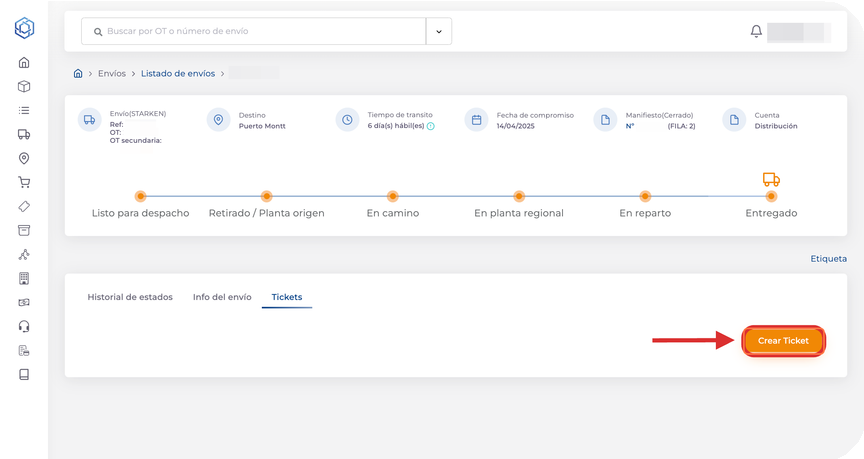
Task: Select the location pin sidebar icon
Action: click(x=24, y=158)
